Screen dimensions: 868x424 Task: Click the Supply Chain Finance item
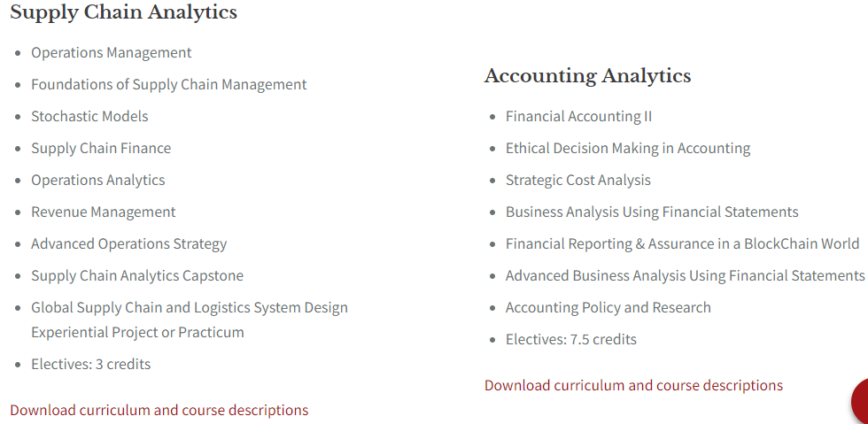coord(101,149)
